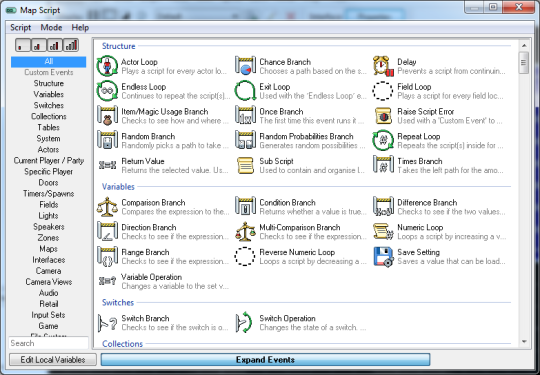
Task: Select the Field Loop dotted circle icon
Action: tap(383, 91)
